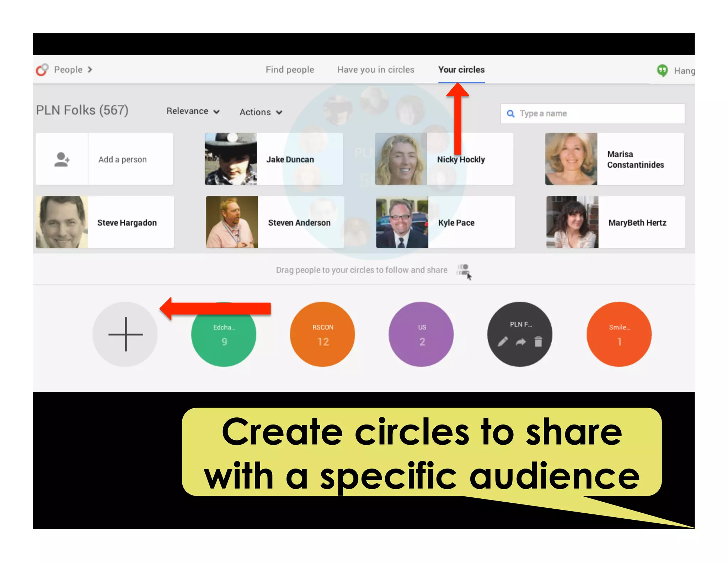Delete the PLN F circle trash icon
The height and width of the screenshot is (562, 728).
coord(539,341)
